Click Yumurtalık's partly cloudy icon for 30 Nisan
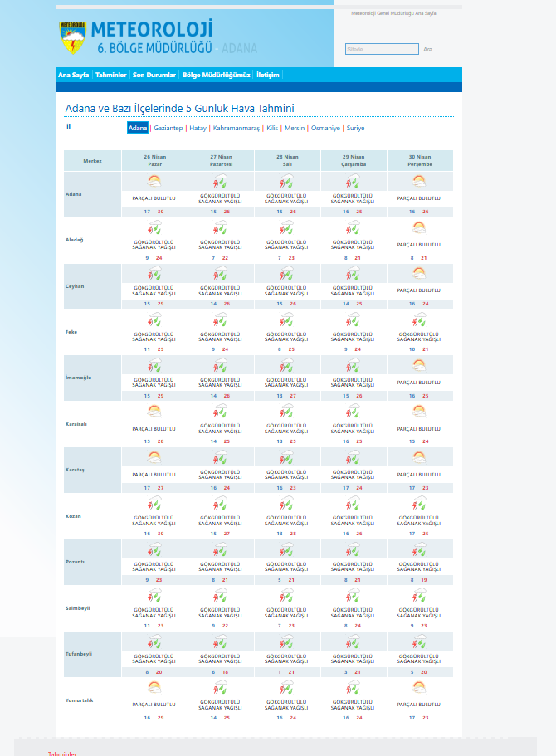Viewport: 556px width, 756px height. (419, 686)
